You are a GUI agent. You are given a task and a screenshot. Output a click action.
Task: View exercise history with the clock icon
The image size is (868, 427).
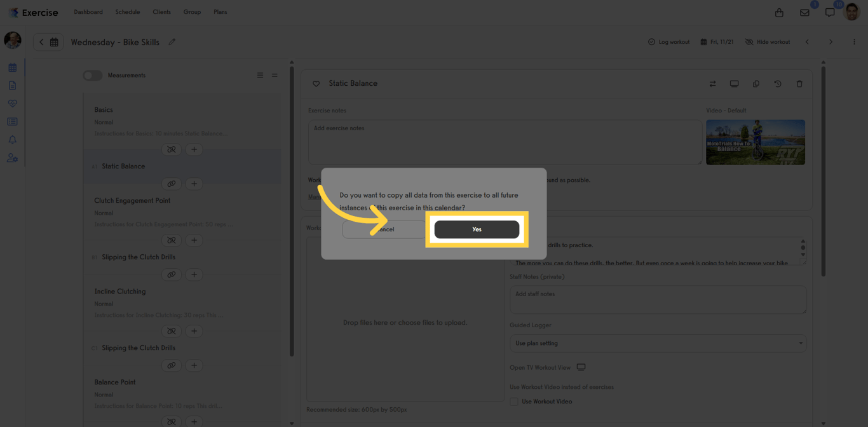pos(778,84)
